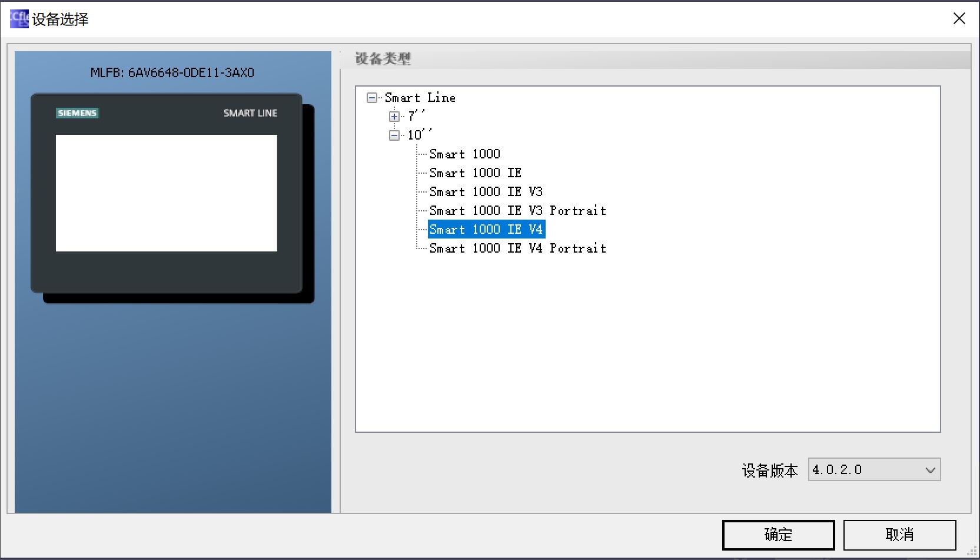Viewport: 980px width, 560px height.
Task: Click the Smart Line tree label
Action: point(420,98)
